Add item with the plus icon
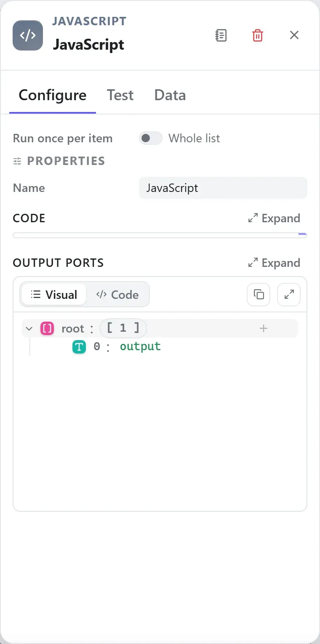 [x=264, y=328]
